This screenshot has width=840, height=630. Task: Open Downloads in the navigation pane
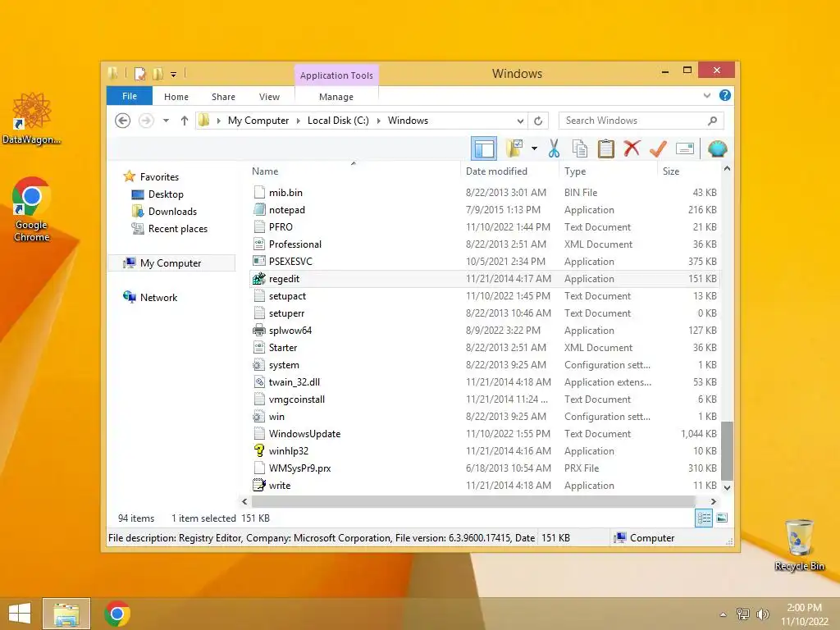[x=172, y=211]
